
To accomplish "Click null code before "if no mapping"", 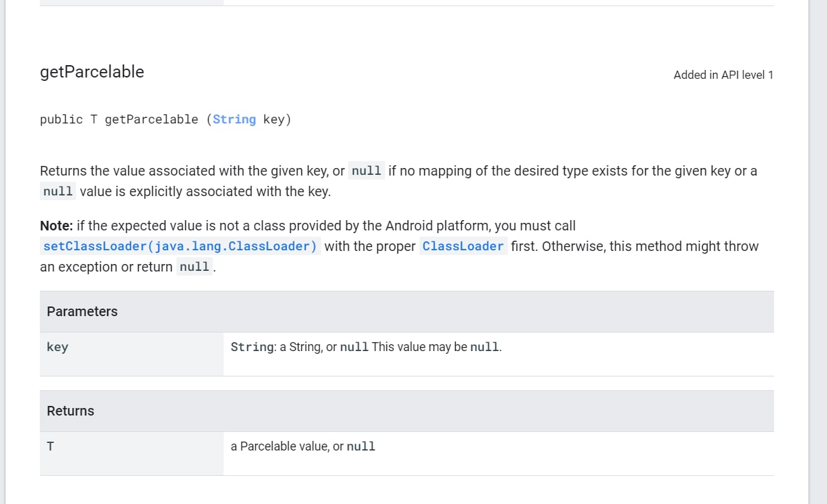I will pos(366,171).
